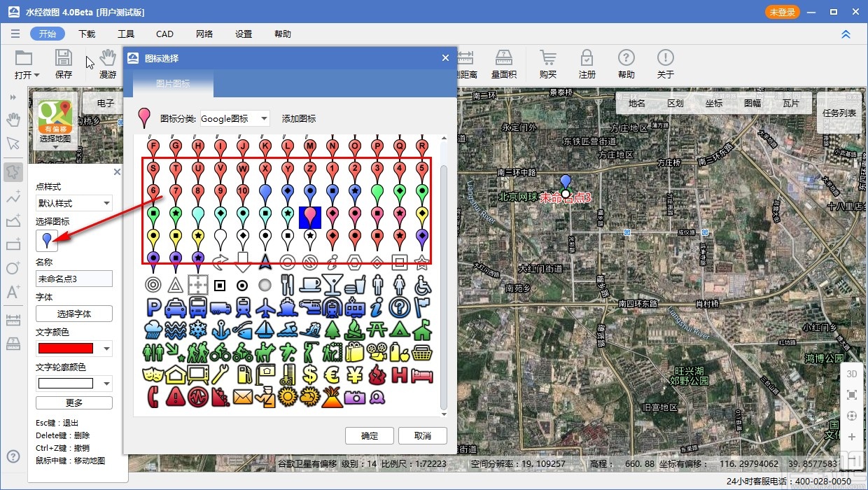Click the hamburger menu icon
Viewport: 868px width, 490px height.
tap(15, 34)
